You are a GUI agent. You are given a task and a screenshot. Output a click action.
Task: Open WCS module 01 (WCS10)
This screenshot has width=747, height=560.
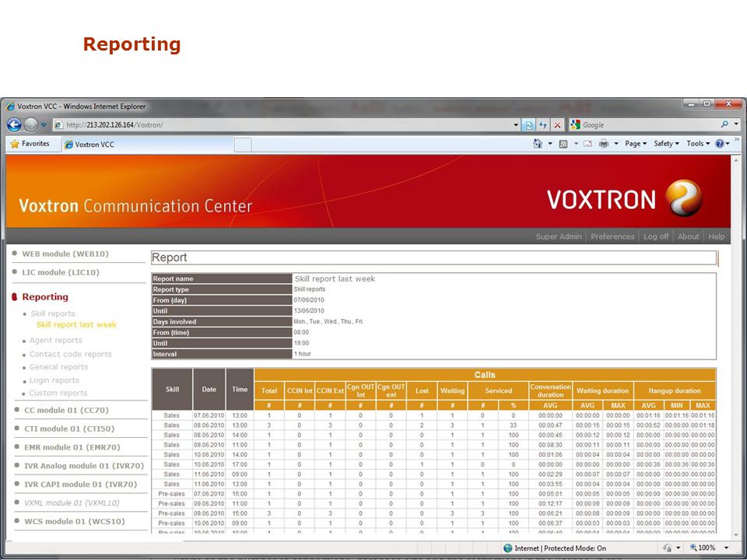(75, 521)
